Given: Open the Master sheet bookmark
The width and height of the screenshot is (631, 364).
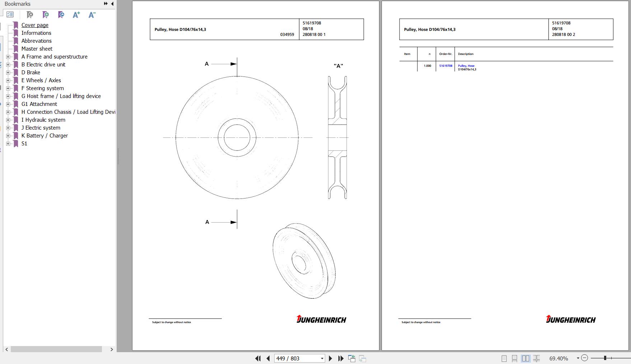Looking at the screenshot, I should pyautogui.click(x=37, y=49).
